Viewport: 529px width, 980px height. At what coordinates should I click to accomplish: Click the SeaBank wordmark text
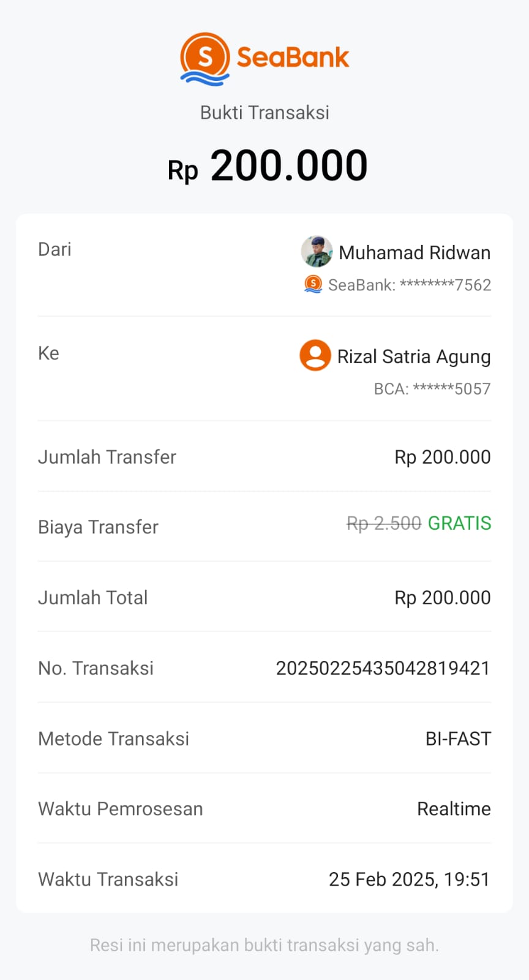click(293, 58)
